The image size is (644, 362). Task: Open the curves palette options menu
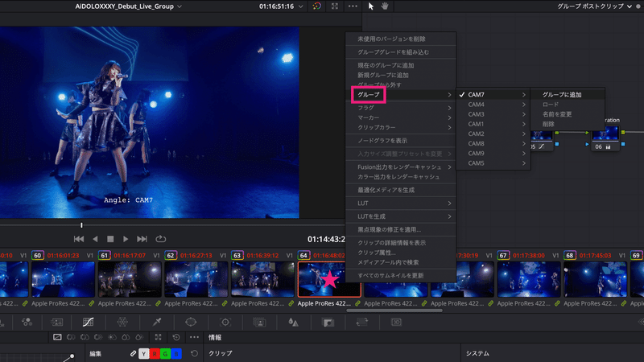194,337
